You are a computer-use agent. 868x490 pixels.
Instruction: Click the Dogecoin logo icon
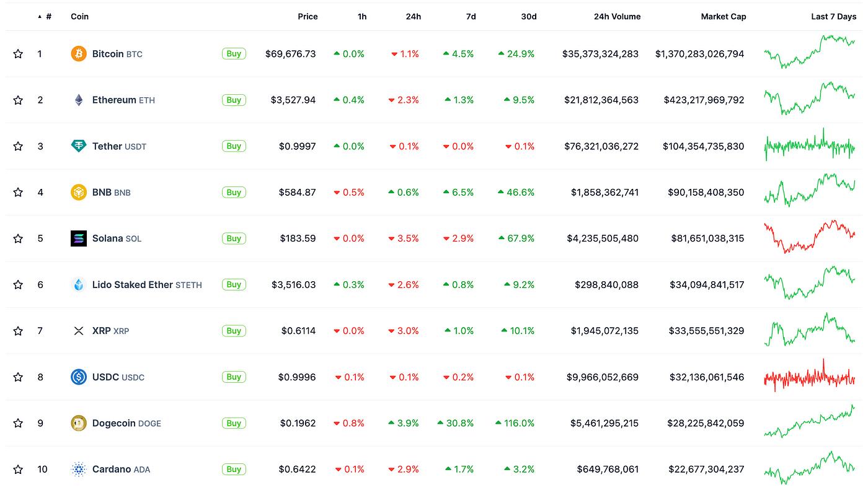(79, 423)
